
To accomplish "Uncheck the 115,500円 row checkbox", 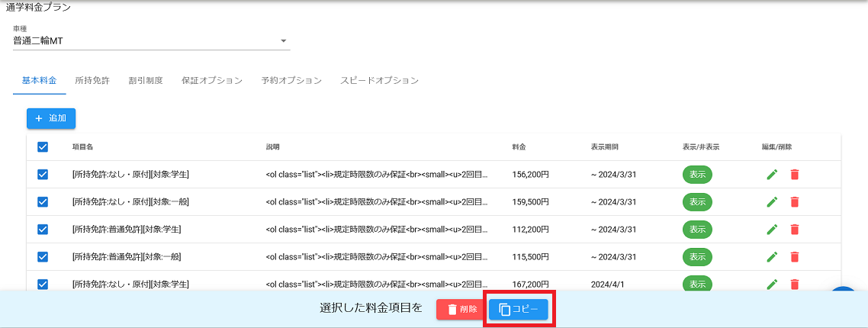I will pos(43,257).
